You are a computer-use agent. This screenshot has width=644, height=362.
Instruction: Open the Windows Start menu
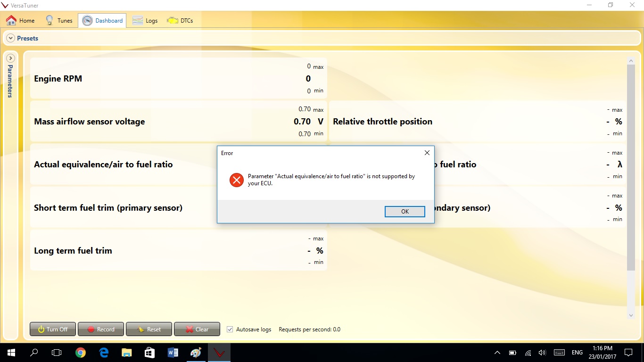click(x=11, y=353)
